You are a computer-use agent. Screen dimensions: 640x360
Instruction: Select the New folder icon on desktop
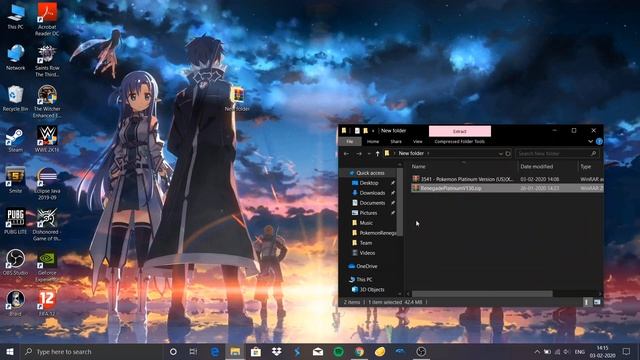237,99
